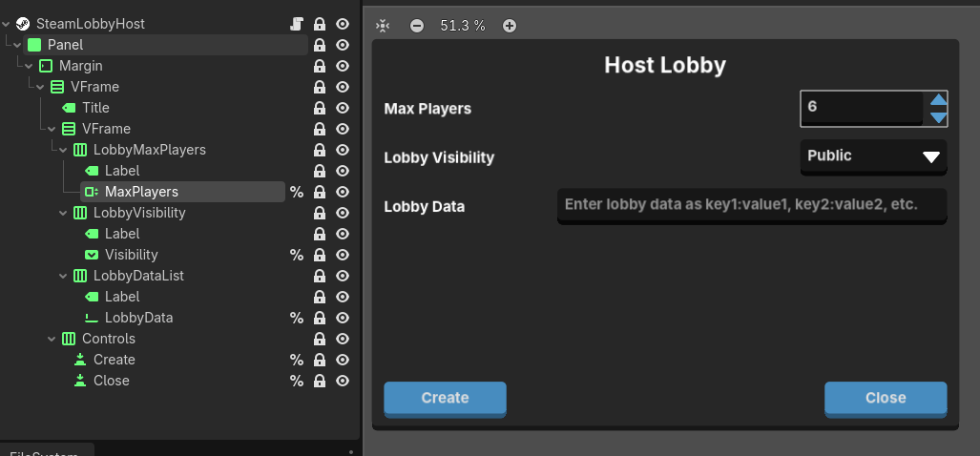Click green Panel node icon
This screenshot has width=980, height=456.
[x=34, y=45]
